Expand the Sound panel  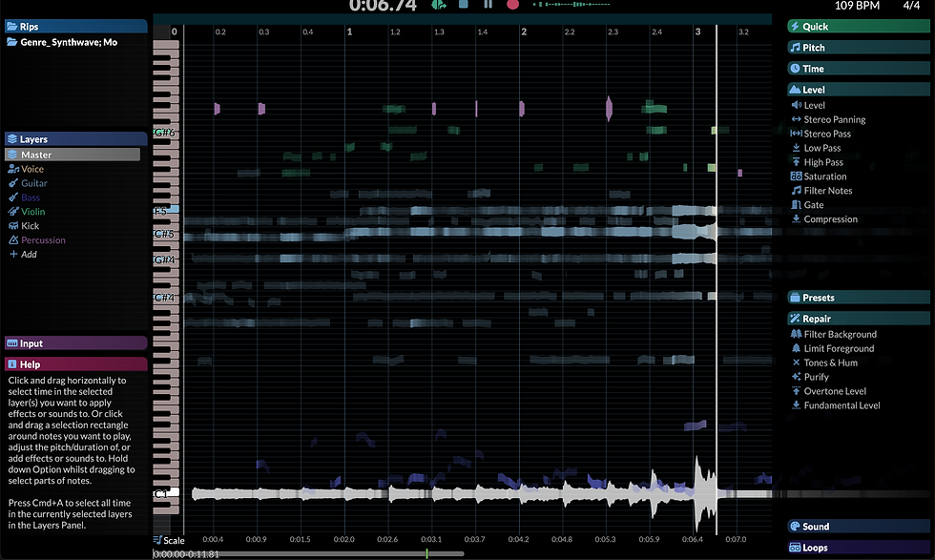click(858, 526)
